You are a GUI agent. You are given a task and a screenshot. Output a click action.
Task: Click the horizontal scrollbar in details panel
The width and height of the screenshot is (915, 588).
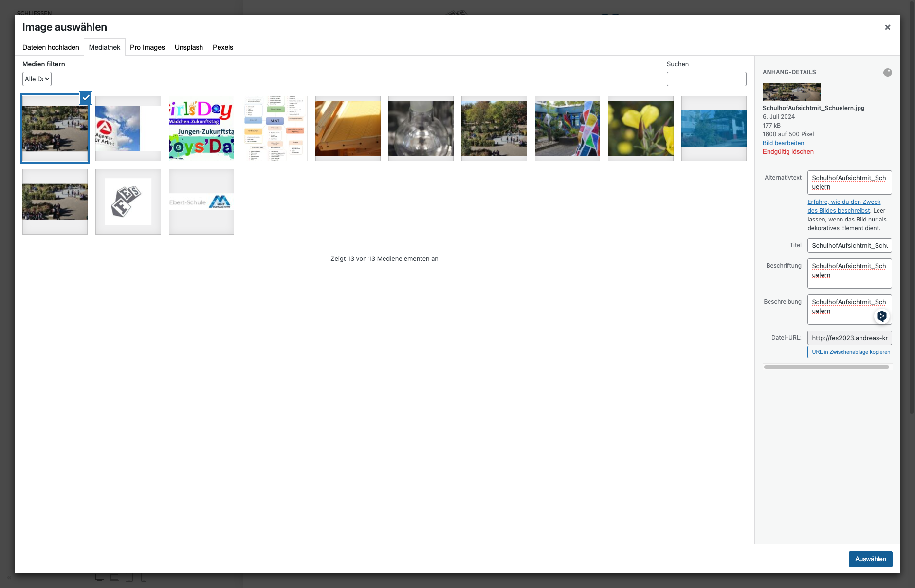[826, 367]
